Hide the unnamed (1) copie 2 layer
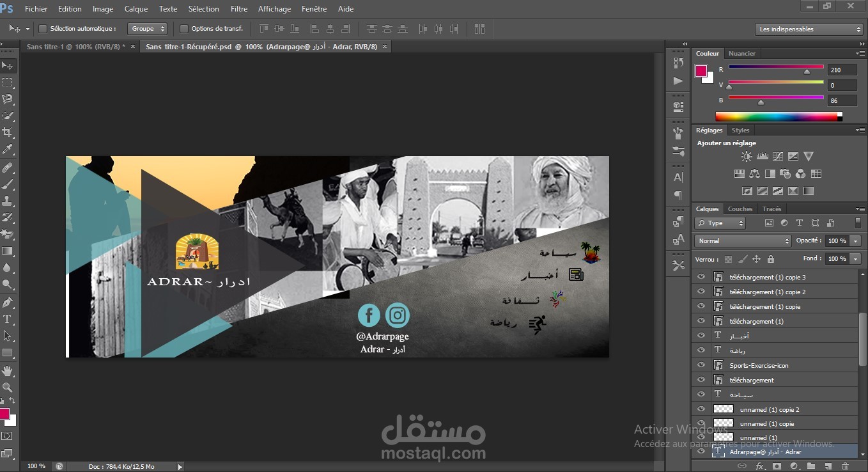Viewport: 868px width, 472px height. click(701, 409)
